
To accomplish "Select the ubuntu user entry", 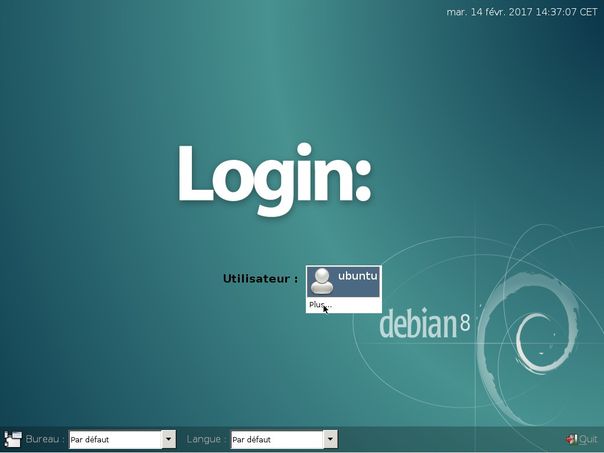I will click(343, 282).
